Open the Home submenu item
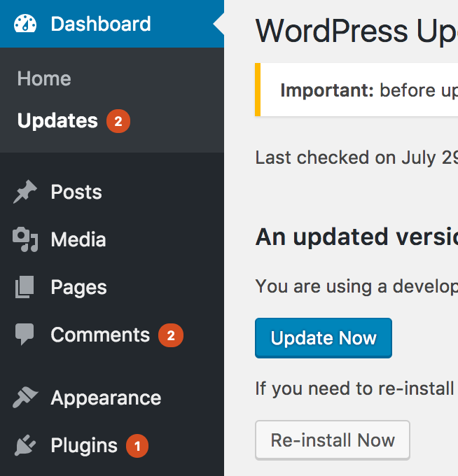 tap(44, 78)
